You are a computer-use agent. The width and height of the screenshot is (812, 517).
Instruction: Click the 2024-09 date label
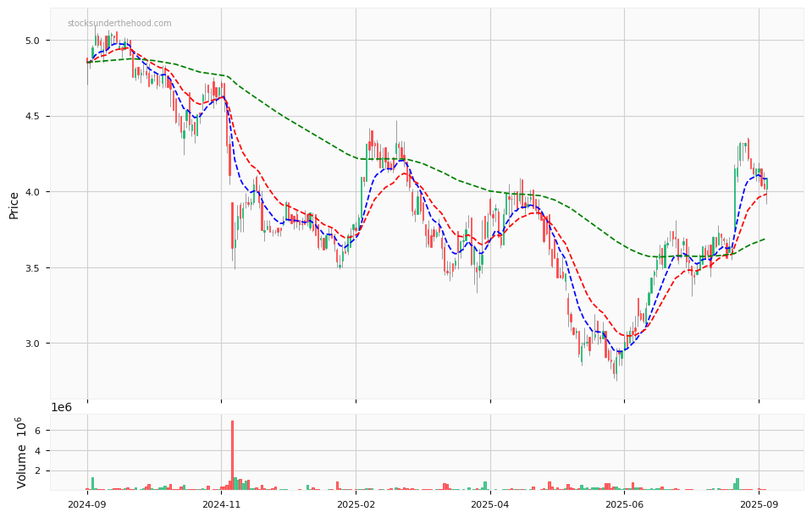point(87,504)
